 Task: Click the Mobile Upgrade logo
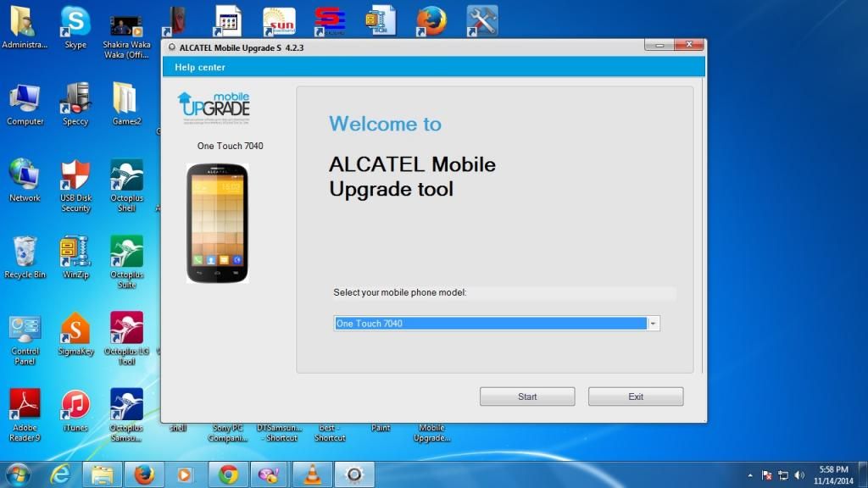[214, 106]
